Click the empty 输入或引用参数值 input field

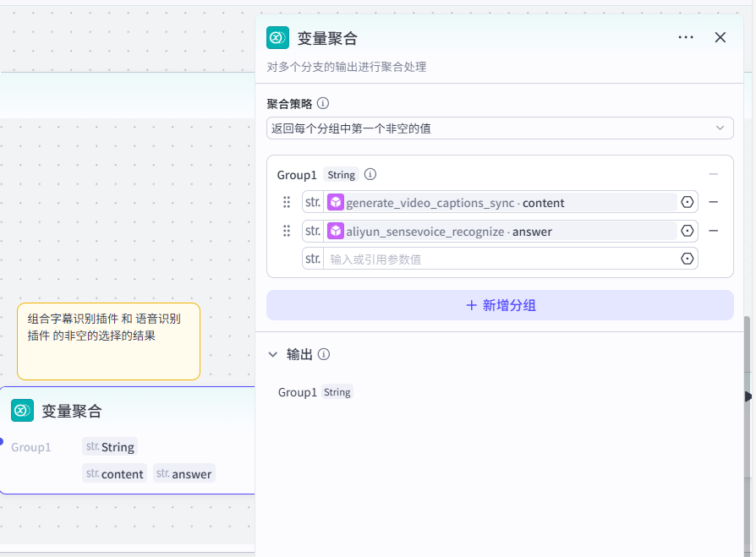click(499, 259)
